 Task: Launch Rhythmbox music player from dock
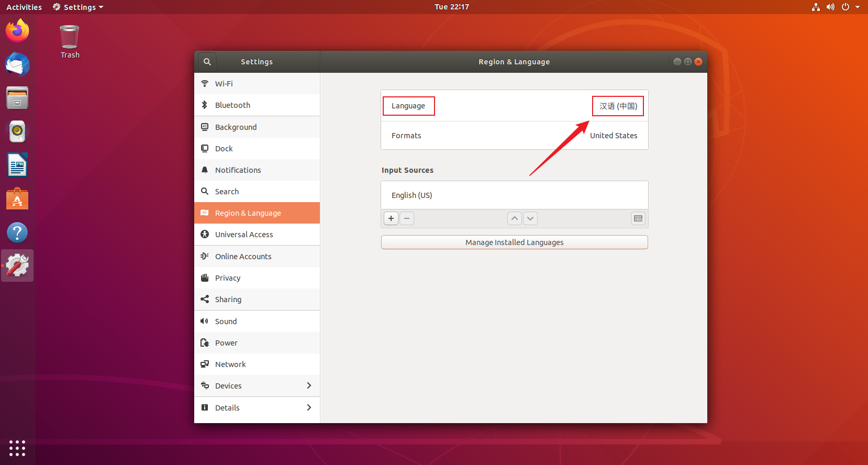click(17, 131)
